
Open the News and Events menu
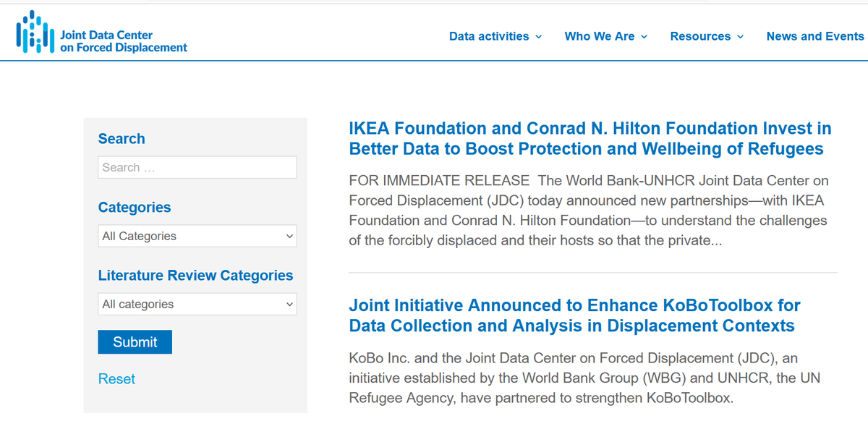[x=815, y=36]
